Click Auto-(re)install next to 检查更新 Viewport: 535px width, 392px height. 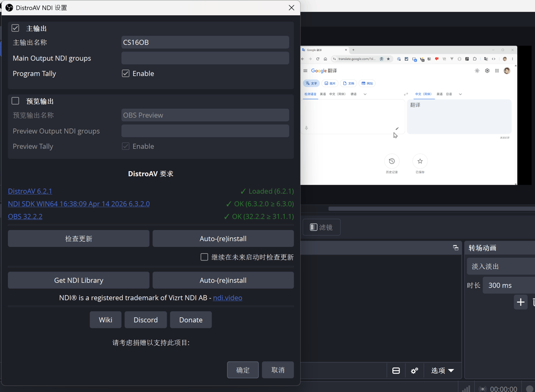coord(223,239)
